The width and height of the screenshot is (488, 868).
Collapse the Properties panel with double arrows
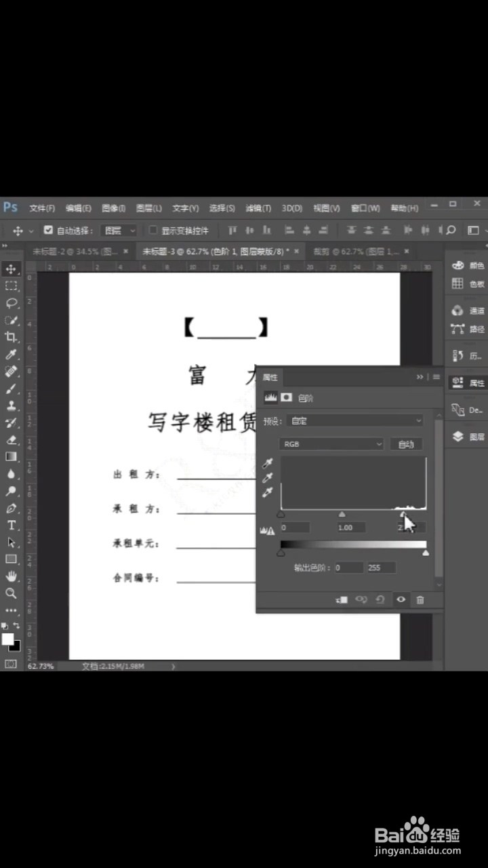click(420, 377)
